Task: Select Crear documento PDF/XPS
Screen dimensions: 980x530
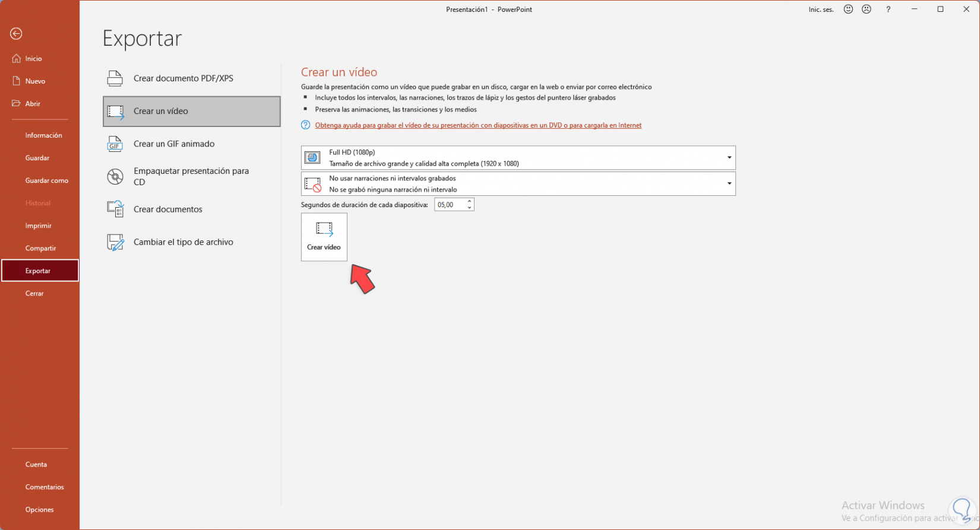Action: click(192, 78)
